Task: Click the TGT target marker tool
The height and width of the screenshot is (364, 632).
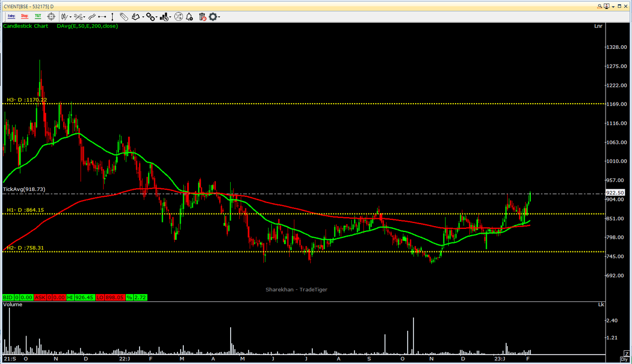Action: click(38, 16)
